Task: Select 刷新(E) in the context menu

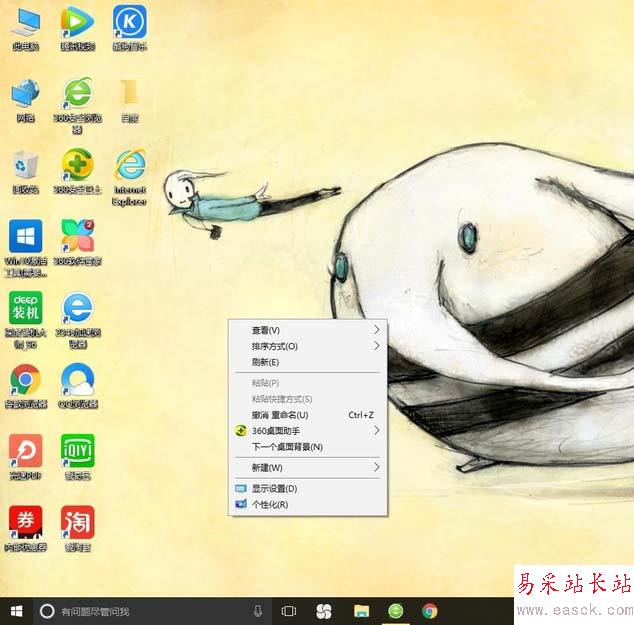Action: (x=266, y=362)
